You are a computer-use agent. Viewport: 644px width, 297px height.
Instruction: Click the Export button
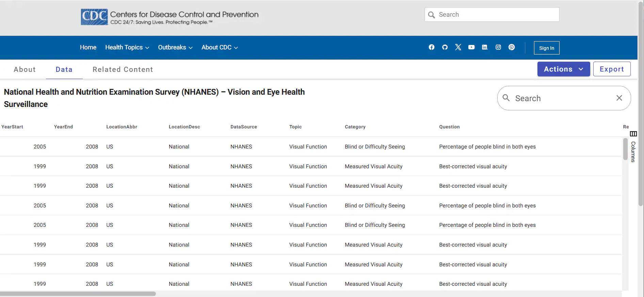(612, 69)
